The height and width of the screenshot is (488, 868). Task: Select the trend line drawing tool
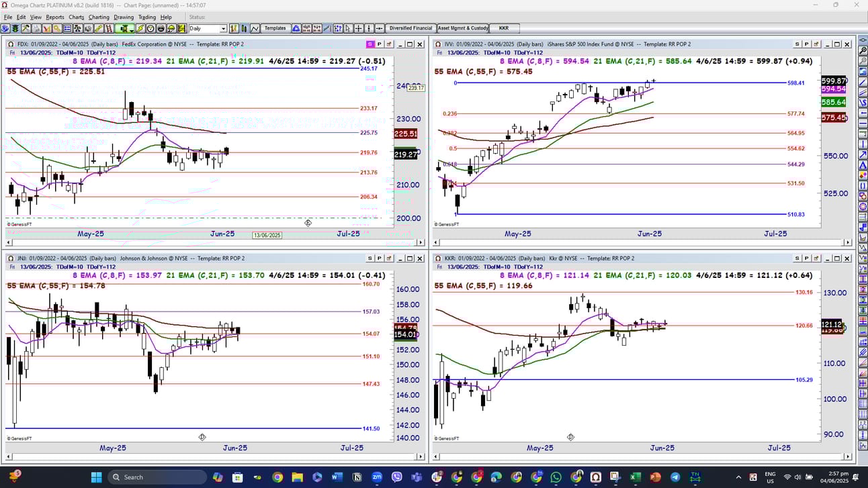pyautogui.click(x=862, y=83)
